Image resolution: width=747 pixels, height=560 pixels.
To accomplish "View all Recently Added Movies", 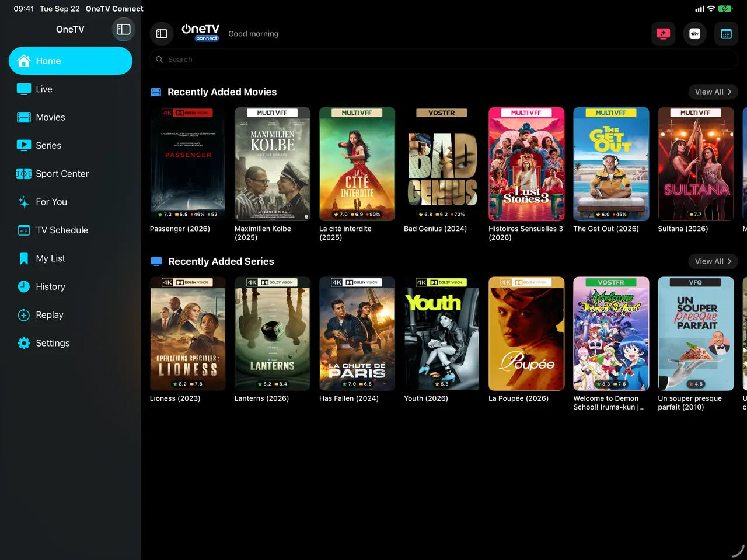I will [x=713, y=92].
